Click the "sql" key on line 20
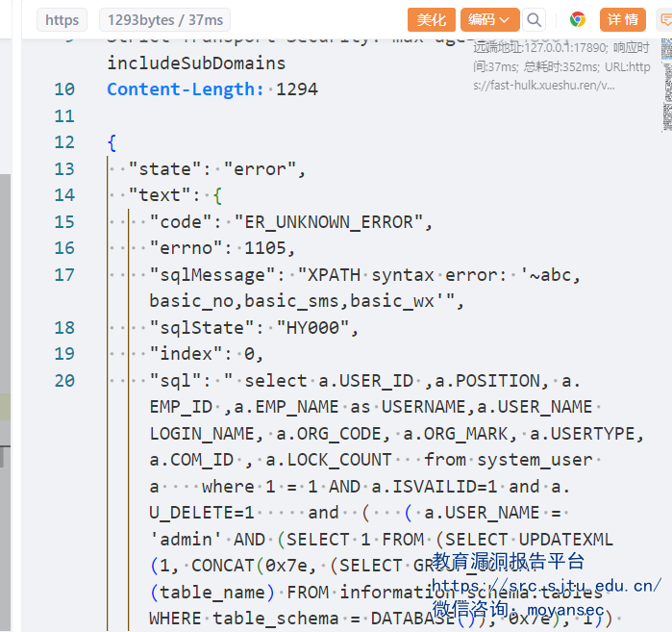672x632 pixels. click(175, 381)
